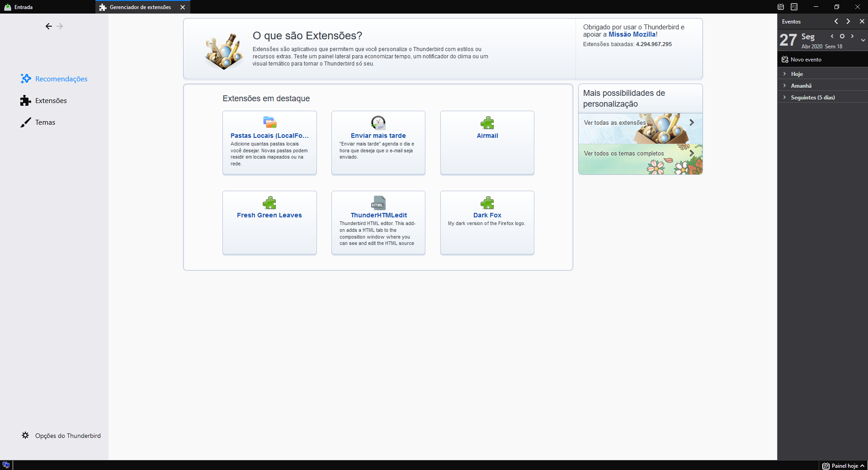The image size is (868, 470).
Task: Switch to the Entrada tab
Action: point(24,7)
